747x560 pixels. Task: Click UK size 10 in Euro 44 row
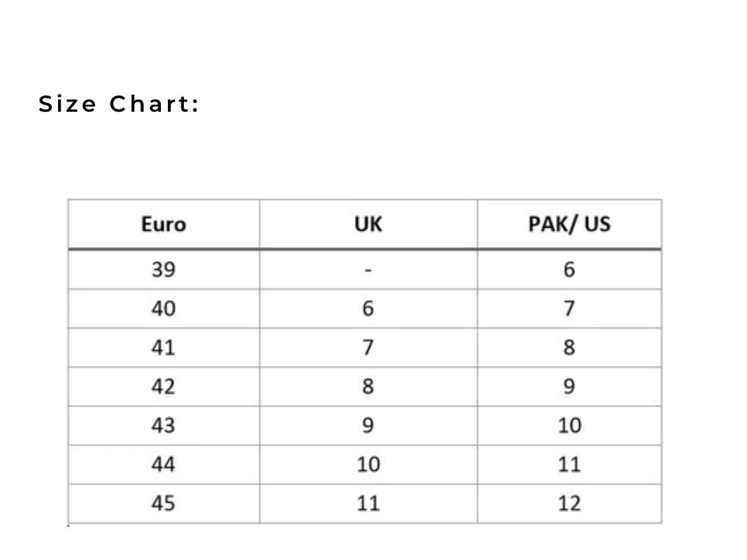pos(368,465)
